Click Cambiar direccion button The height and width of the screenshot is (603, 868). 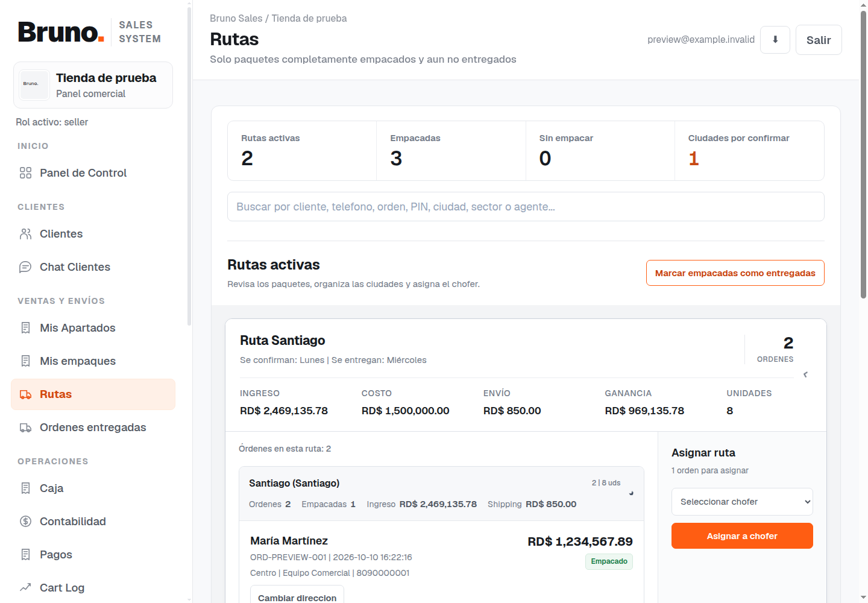[x=297, y=595]
